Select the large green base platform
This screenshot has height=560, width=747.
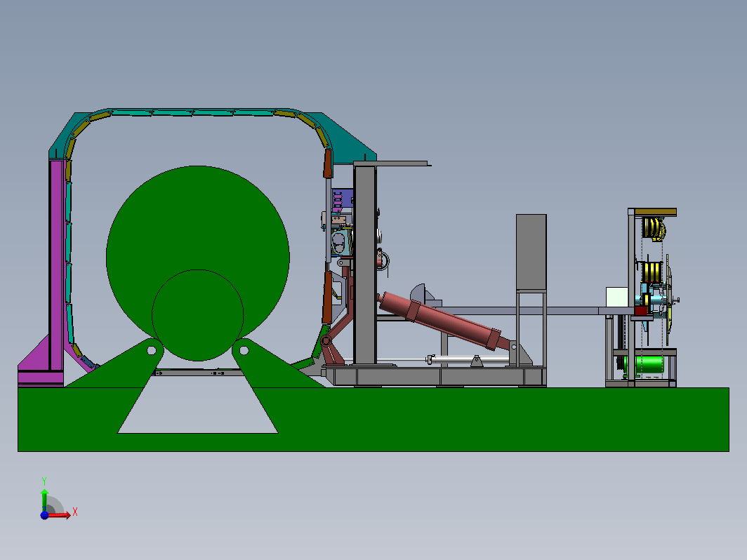373,419
